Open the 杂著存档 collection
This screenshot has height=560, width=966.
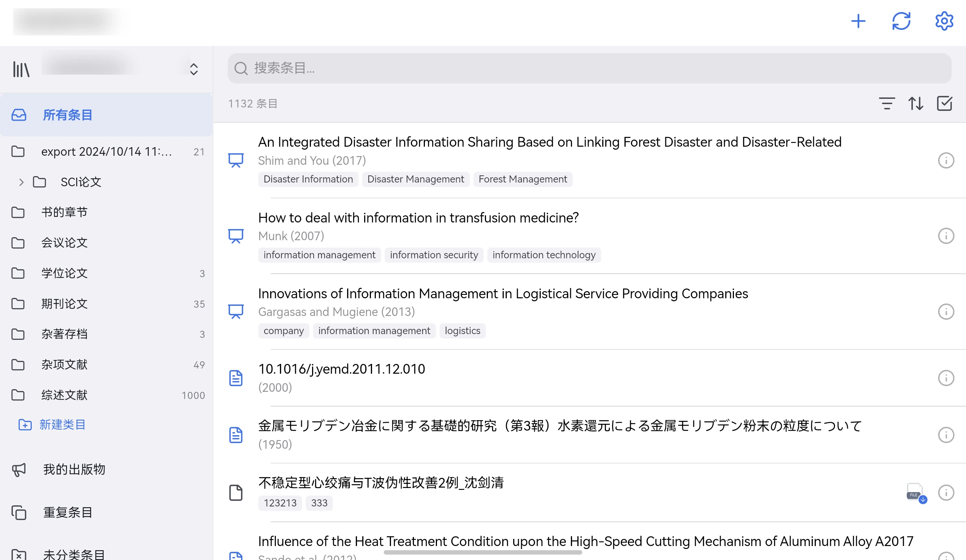pos(106,334)
